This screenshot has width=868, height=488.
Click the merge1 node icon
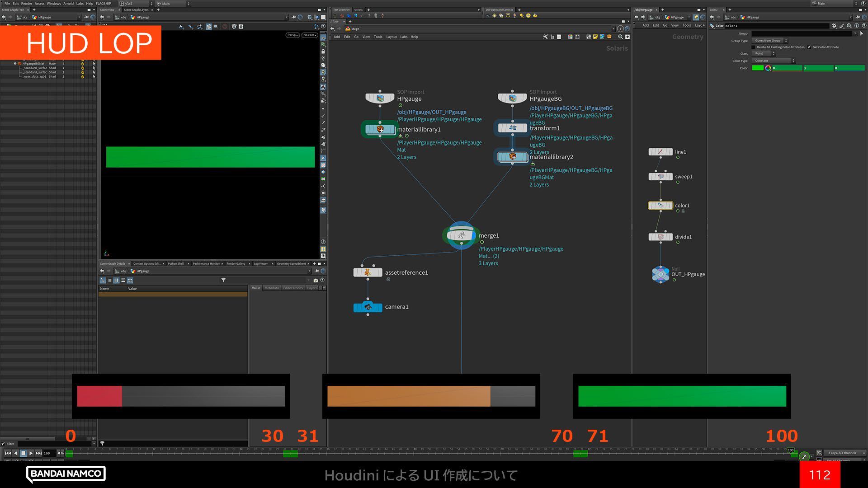[x=461, y=235]
